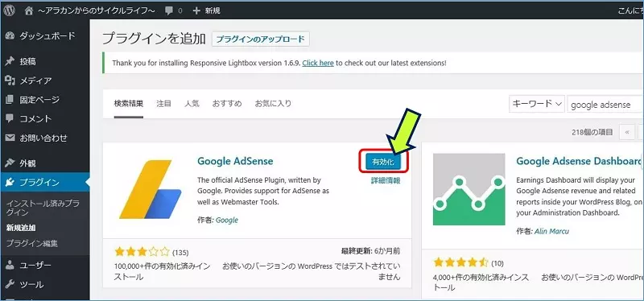Open 詳細情報 link for Google AdSense
The height and width of the screenshot is (301, 644).
(x=386, y=180)
